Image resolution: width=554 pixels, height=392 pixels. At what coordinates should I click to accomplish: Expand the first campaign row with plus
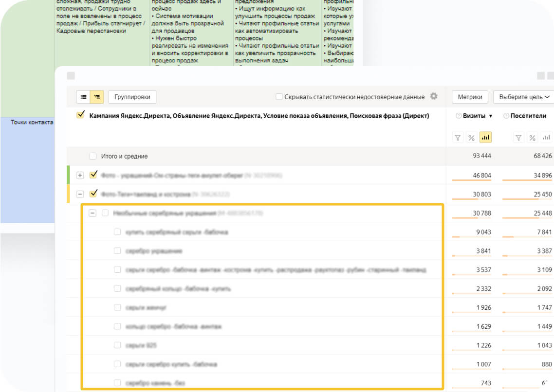[80, 175]
